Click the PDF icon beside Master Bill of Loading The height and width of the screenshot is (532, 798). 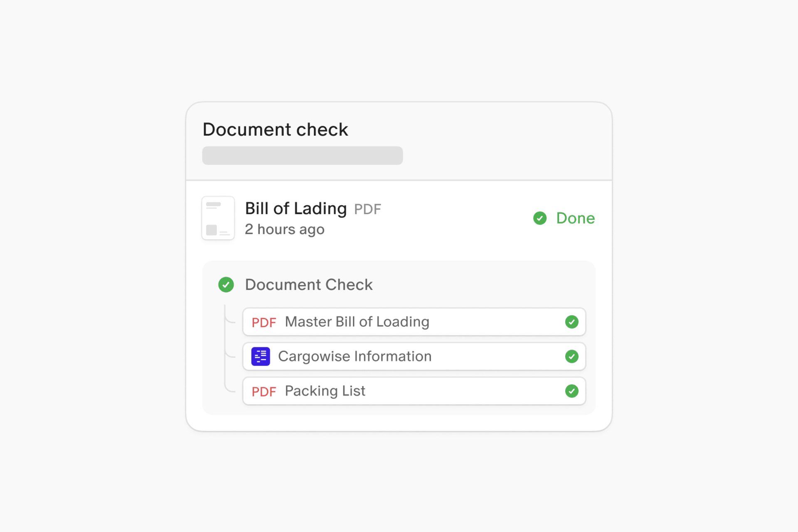point(264,323)
